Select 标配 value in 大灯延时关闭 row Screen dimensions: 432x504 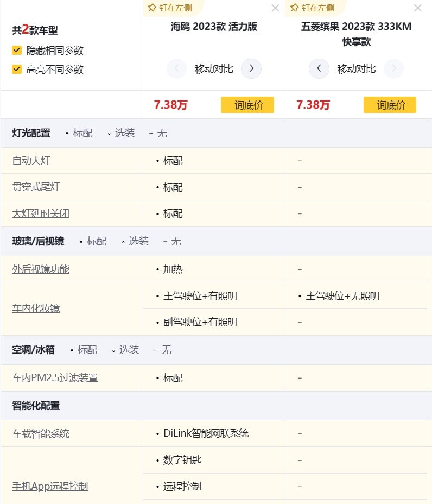tap(173, 213)
